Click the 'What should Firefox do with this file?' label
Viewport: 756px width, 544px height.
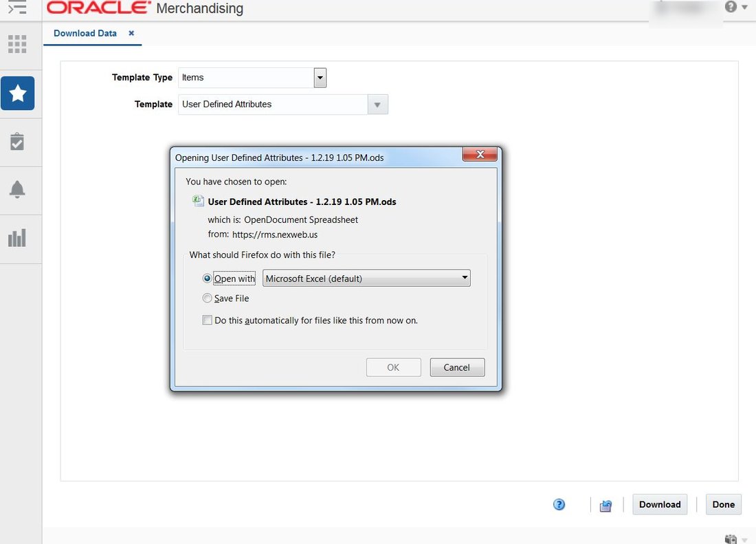[263, 254]
